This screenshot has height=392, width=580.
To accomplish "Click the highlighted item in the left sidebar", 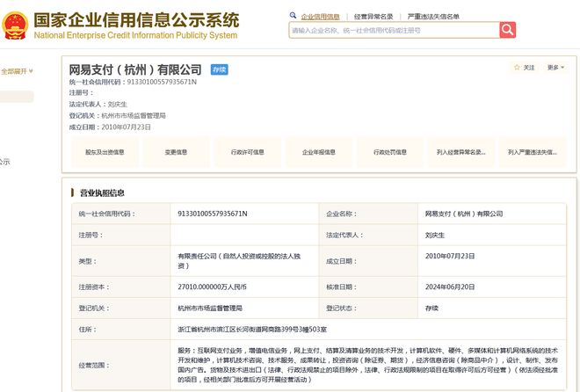I will point(17,97).
